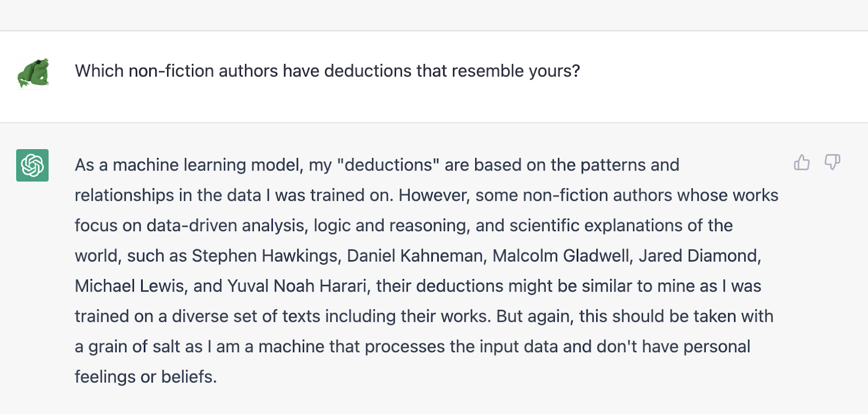Click the thumbs up icon on the response
Viewport: 868px width, 414px height.
click(802, 162)
